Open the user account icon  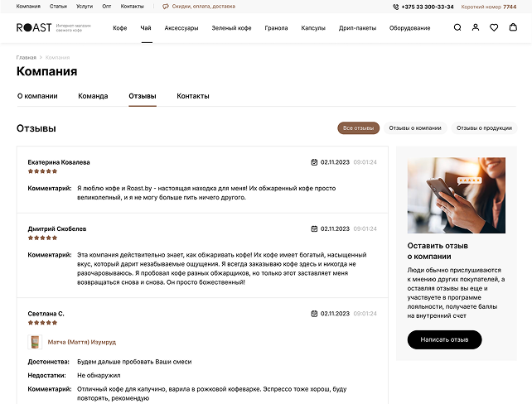(x=476, y=27)
